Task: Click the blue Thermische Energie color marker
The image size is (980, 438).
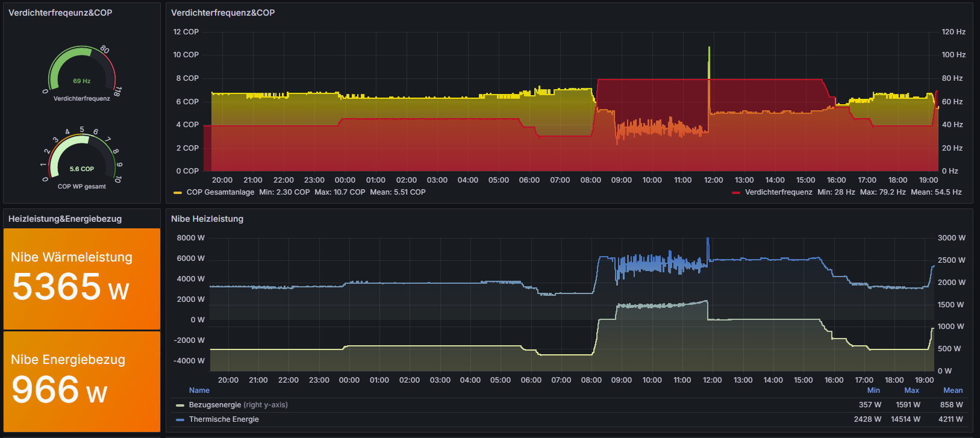Action: coord(180,420)
